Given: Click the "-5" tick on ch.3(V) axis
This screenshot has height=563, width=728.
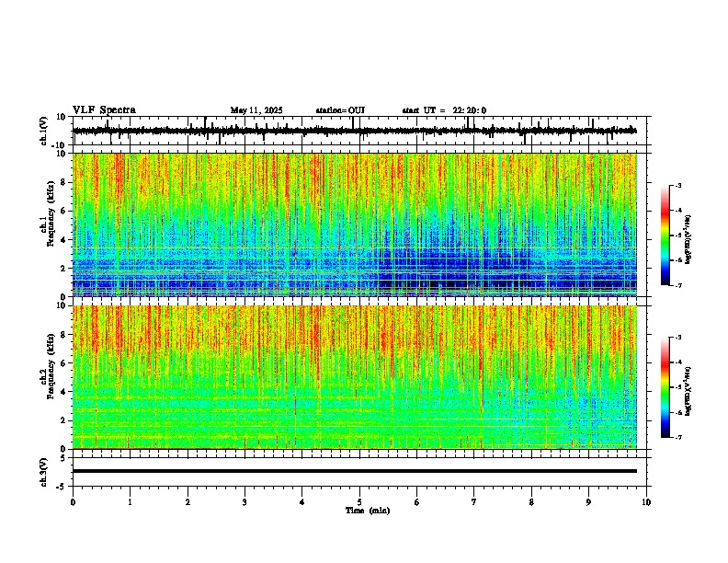Looking at the screenshot, I should point(62,487).
